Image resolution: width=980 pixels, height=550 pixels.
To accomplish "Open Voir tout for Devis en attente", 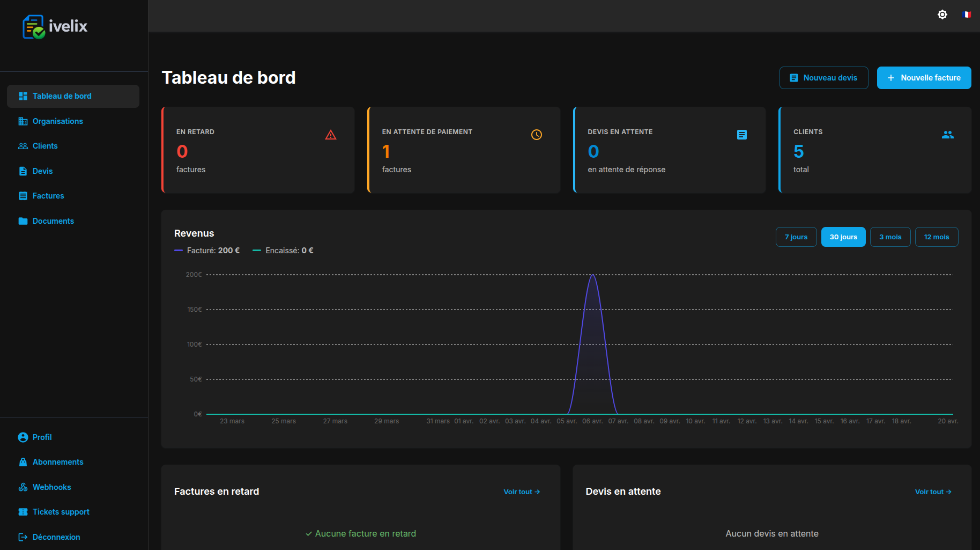I will point(933,492).
